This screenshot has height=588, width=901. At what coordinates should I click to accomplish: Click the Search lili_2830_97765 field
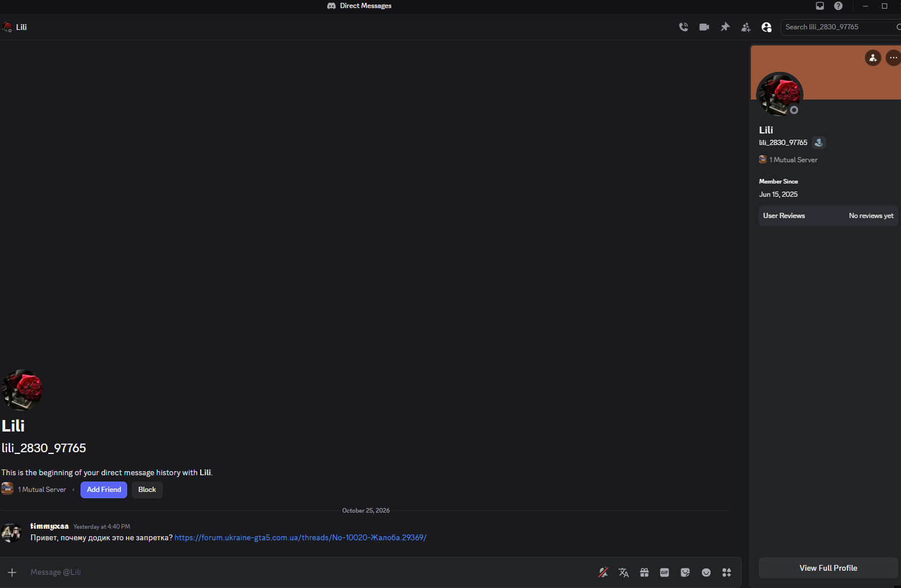840,27
